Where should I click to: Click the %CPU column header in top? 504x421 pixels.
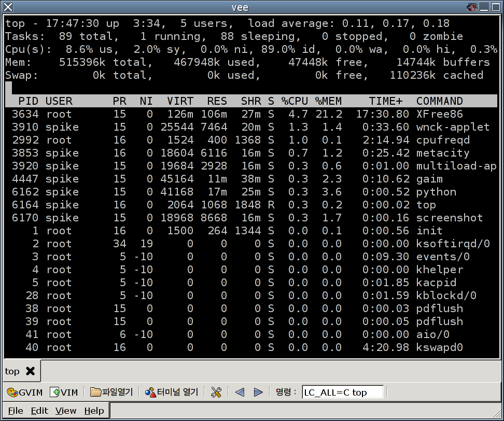tap(295, 101)
